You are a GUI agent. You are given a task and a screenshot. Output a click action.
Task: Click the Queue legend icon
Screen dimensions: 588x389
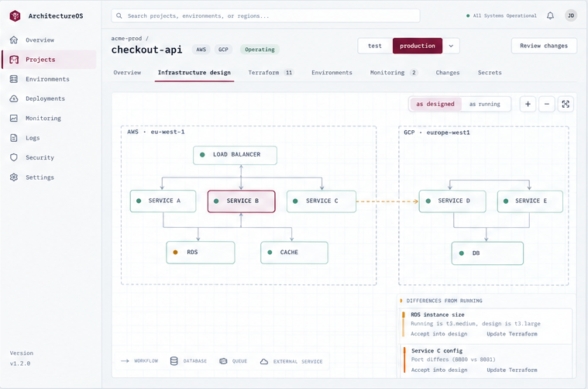pyautogui.click(x=223, y=361)
